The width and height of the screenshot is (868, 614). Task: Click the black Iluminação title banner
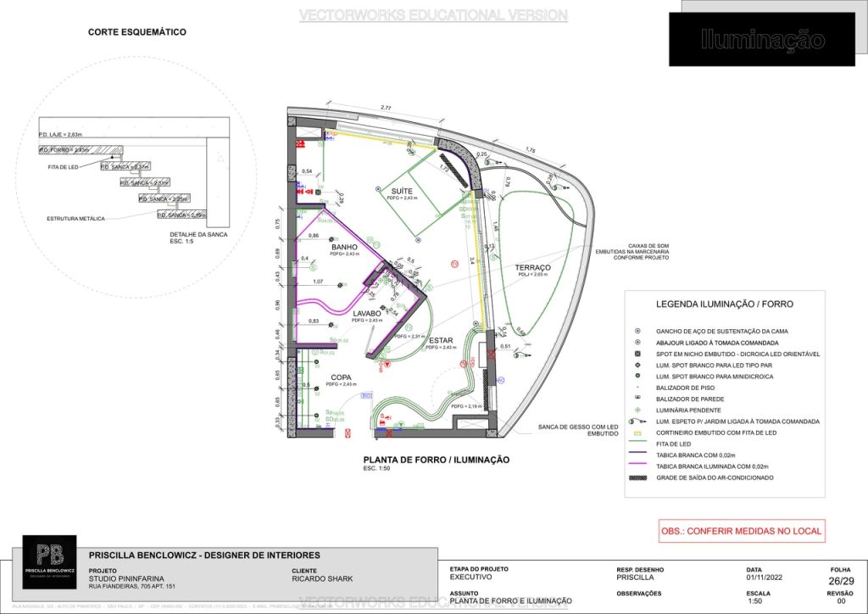coord(762,39)
